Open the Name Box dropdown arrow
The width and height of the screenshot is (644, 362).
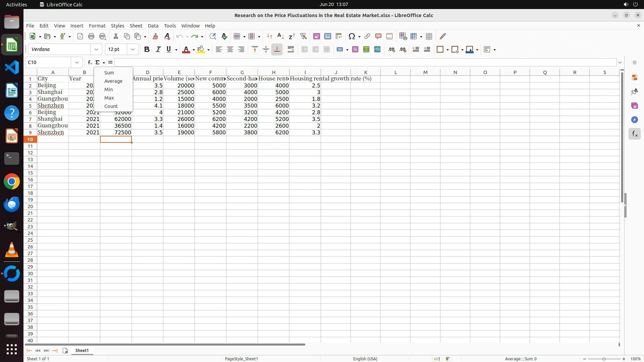[x=77, y=62]
